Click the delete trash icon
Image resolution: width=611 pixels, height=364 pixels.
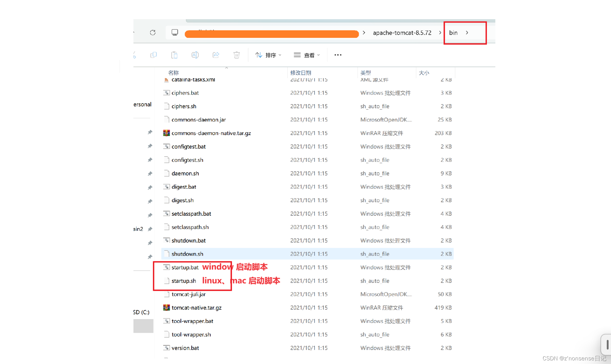[237, 55]
